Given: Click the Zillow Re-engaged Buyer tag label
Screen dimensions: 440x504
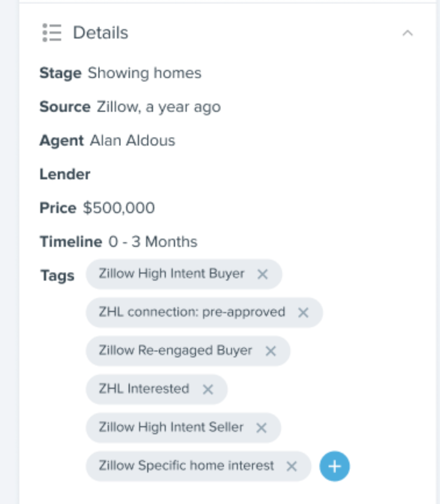Looking at the screenshot, I should (x=175, y=351).
